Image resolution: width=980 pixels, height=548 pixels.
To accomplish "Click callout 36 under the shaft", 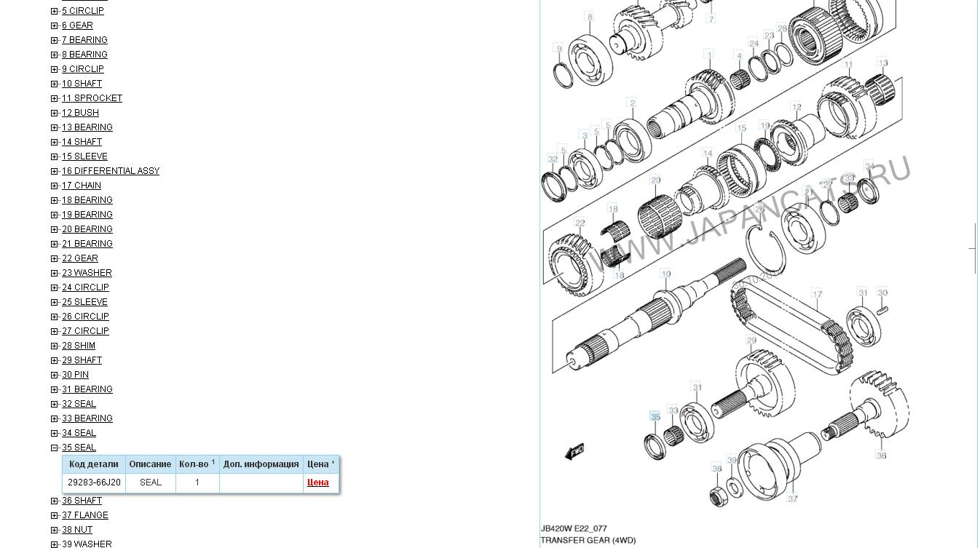I will pos(882,456).
